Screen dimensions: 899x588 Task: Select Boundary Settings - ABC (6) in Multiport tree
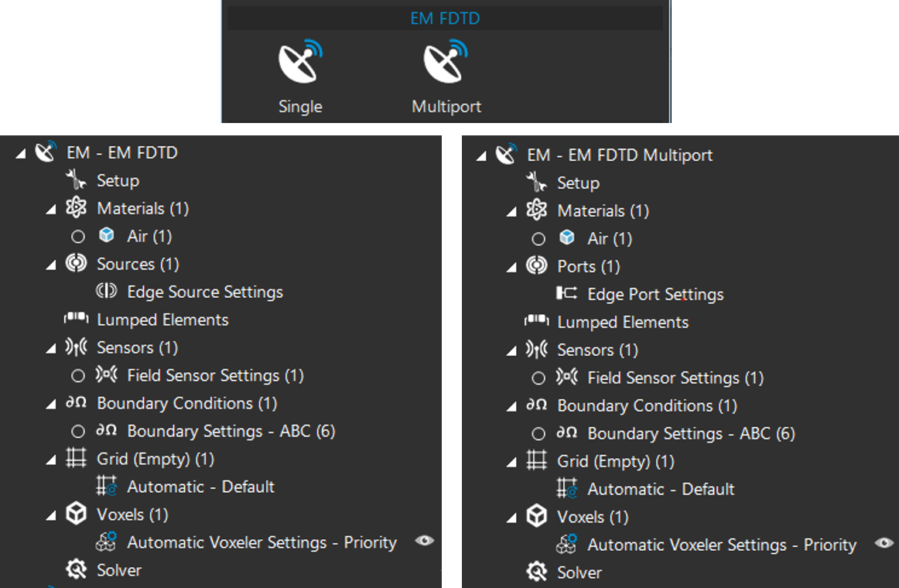click(x=691, y=433)
